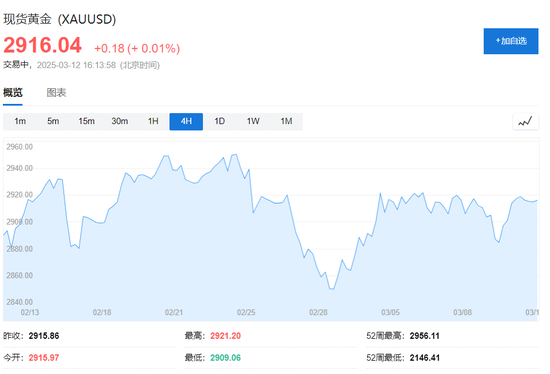
Task: Click the 2940.00 y-axis label
Action: pyautogui.click(x=20, y=168)
